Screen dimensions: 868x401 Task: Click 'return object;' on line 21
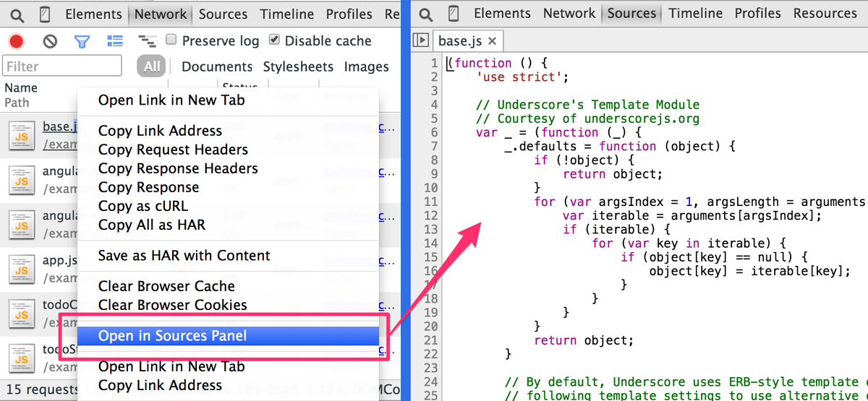(x=584, y=340)
